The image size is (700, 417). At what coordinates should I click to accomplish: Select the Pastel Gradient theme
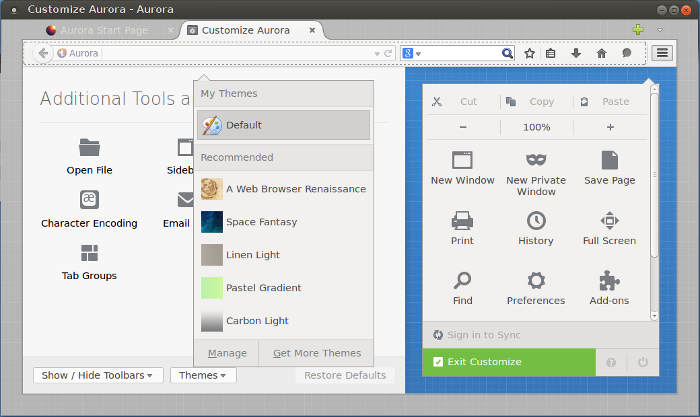283,288
